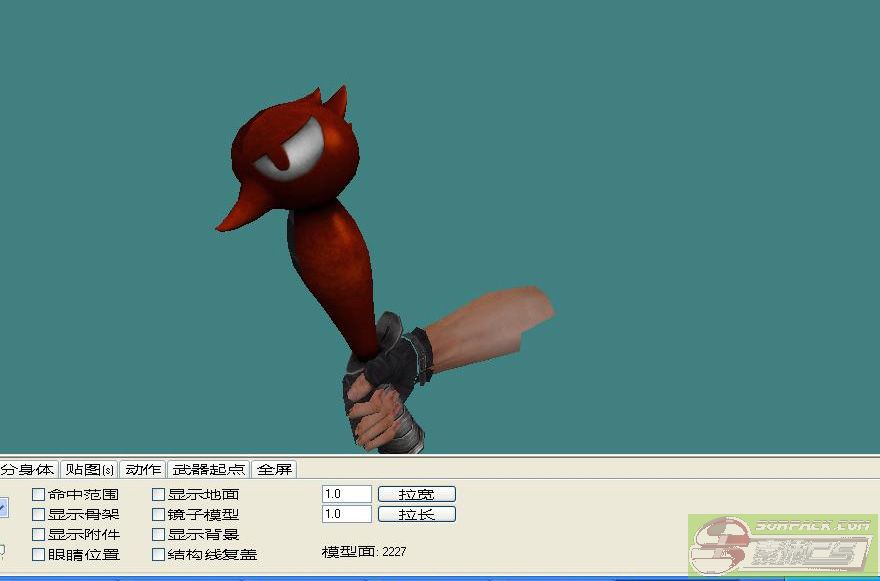Enable the 眼睛位置 checkbox
880x581 pixels.
tap(39, 554)
